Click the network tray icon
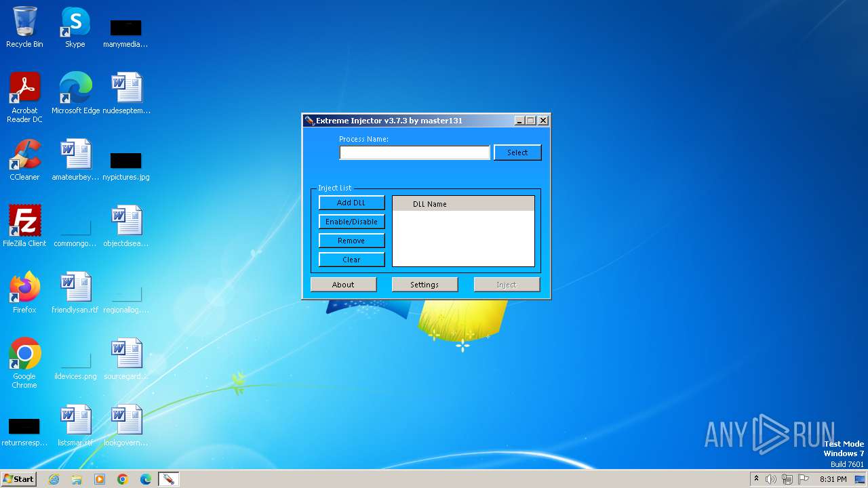Image resolution: width=868 pixels, height=488 pixels. click(787, 479)
